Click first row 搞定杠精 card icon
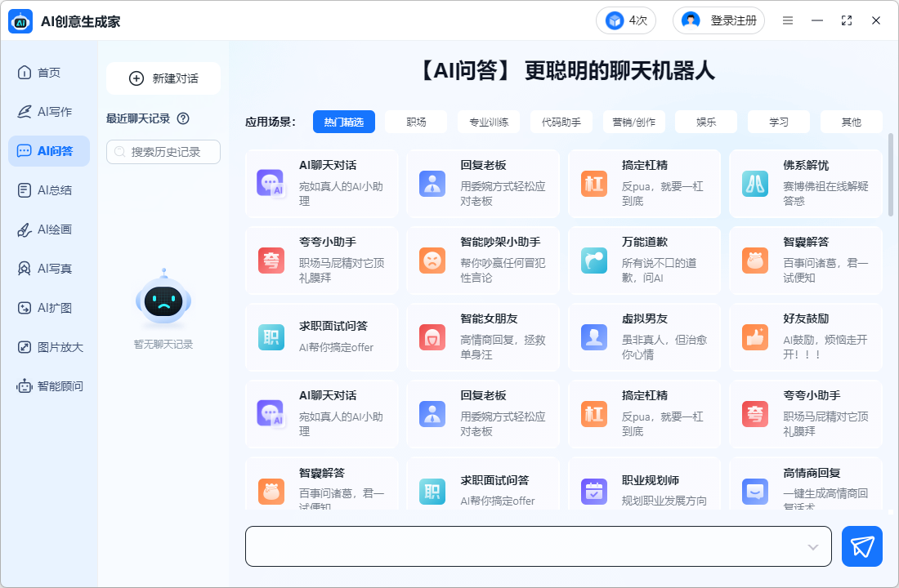 [x=594, y=184]
